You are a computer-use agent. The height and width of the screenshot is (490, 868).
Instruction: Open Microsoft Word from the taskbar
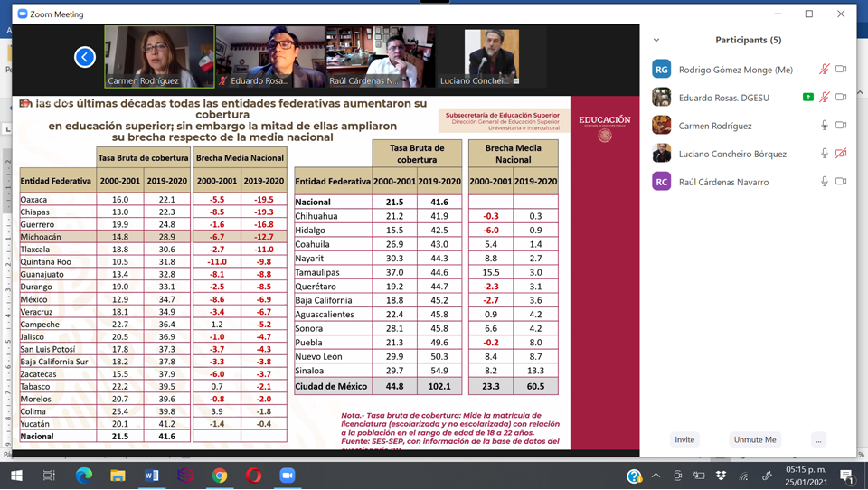[151, 476]
